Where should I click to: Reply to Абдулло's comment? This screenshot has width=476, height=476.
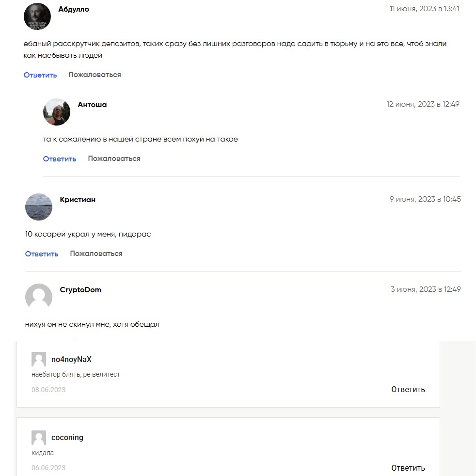40,75
